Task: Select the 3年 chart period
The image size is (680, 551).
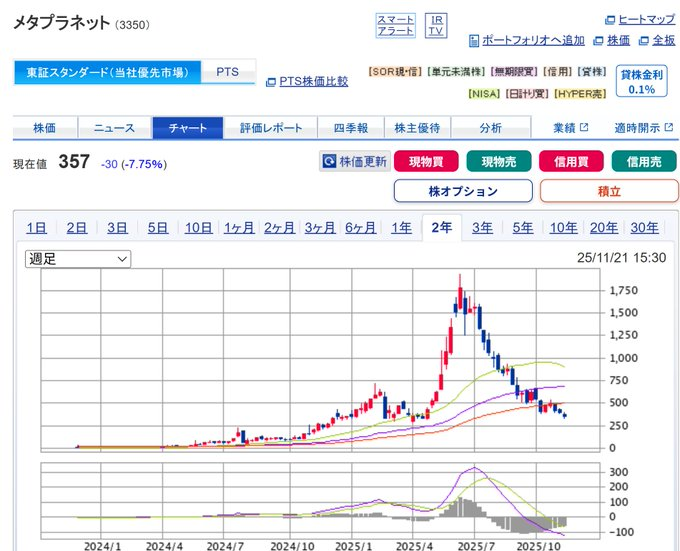Action: [x=482, y=228]
